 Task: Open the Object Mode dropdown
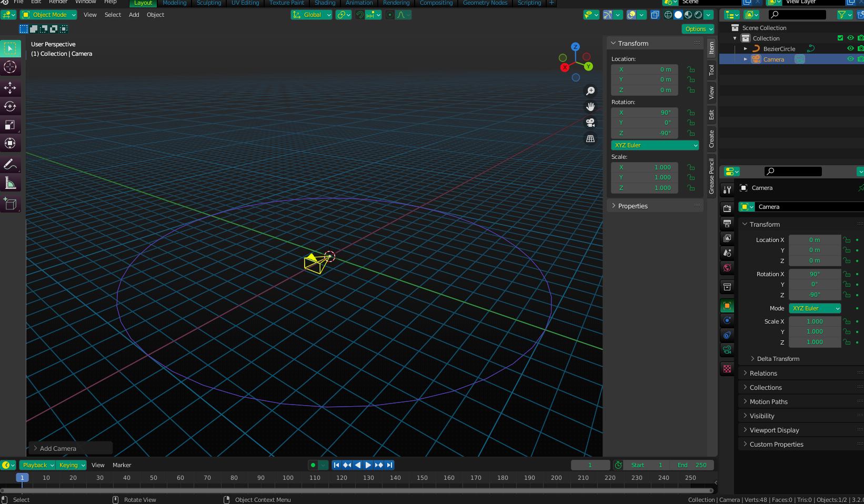[48, 15]
